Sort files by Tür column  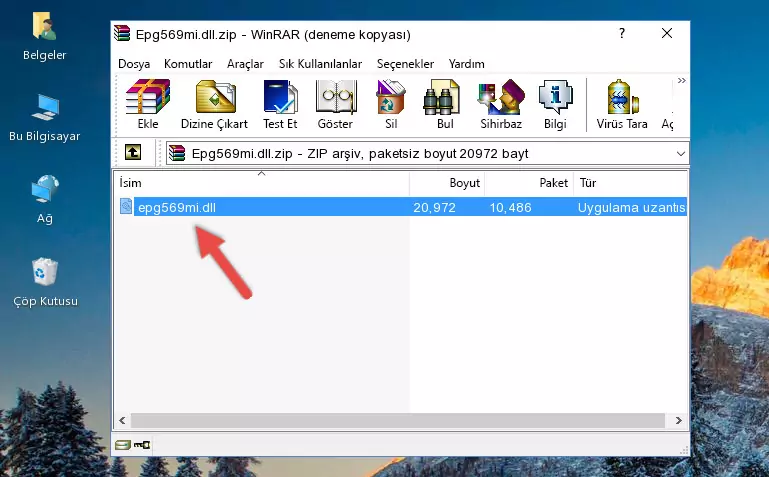pyautogui.click(x=630, y=183)
